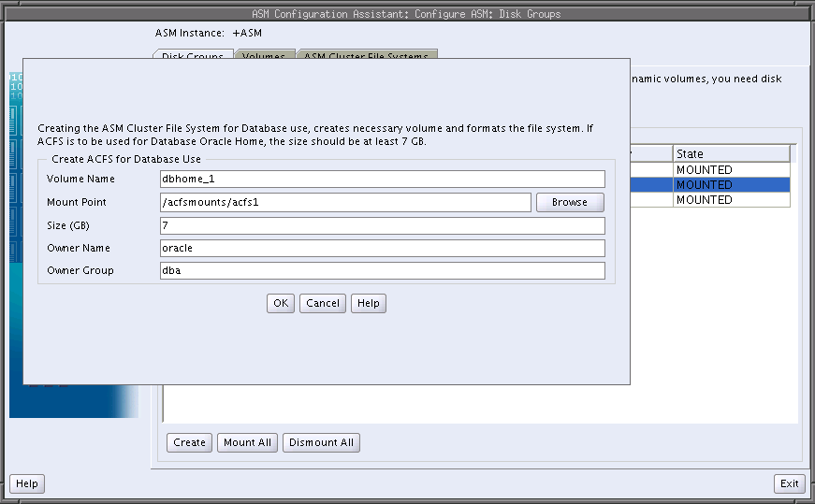815x504 pixels.
Task: Select the Owner Name field containing oracle
Action: tap(382, 248)
